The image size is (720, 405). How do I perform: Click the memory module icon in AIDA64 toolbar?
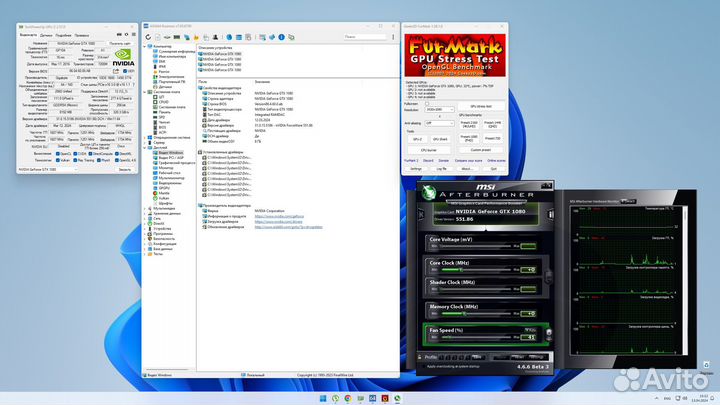coord(177,37)
